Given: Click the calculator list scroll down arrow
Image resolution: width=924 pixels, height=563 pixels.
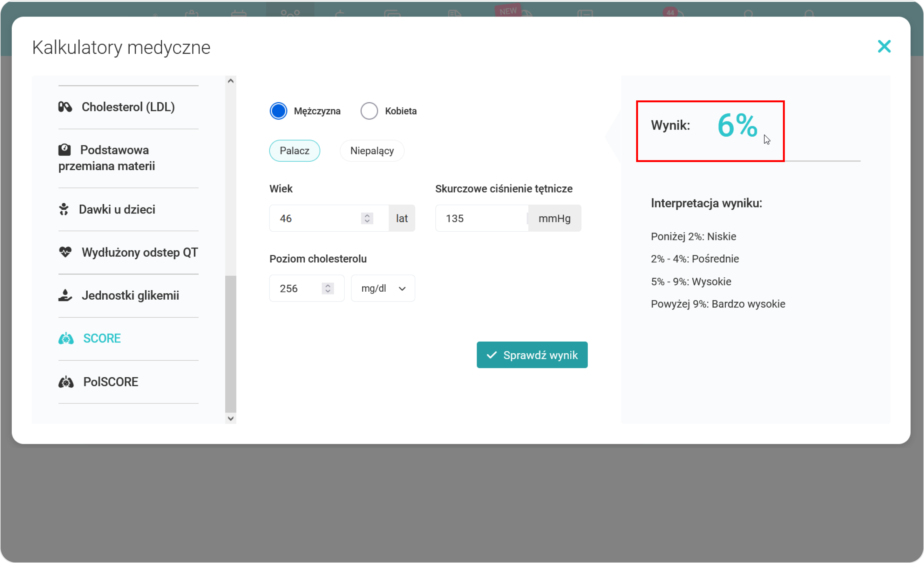Looking at the screenshot, I should (231, 418).
